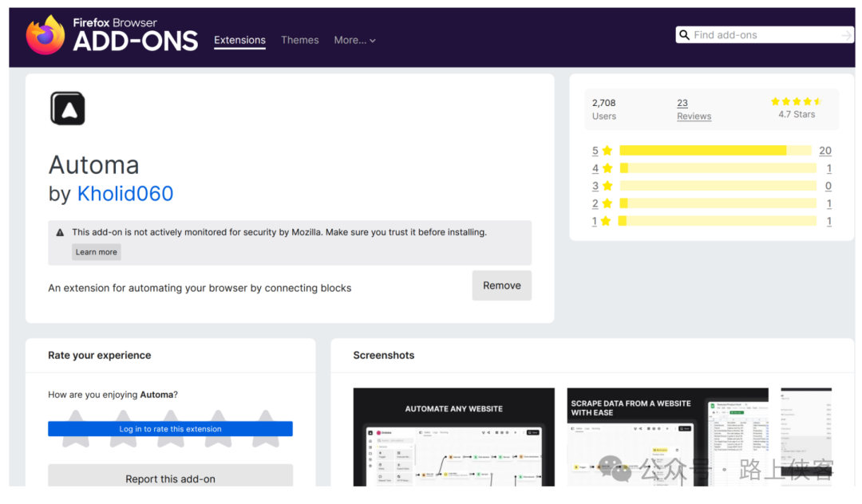862x504 pixels.
Task: Click the 1-star rating bar
Action: coord(717,221)
